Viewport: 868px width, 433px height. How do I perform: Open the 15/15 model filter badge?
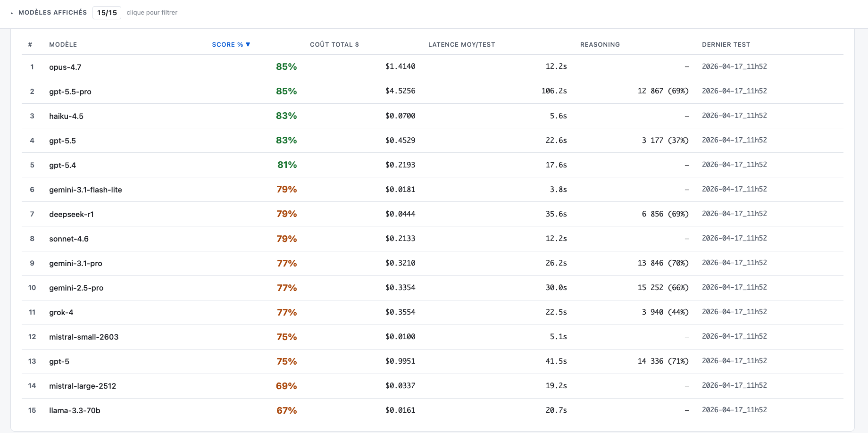click(x=107, y=13)
